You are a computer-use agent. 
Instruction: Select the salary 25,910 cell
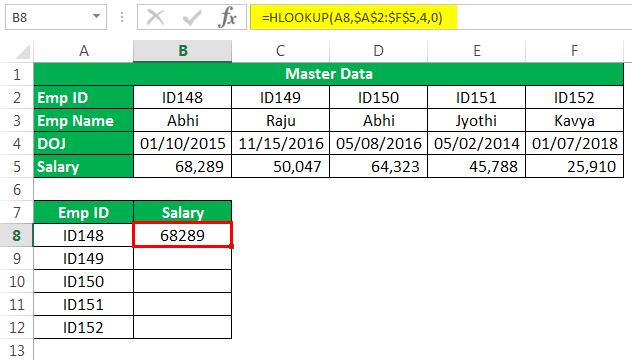click(574, 166)
